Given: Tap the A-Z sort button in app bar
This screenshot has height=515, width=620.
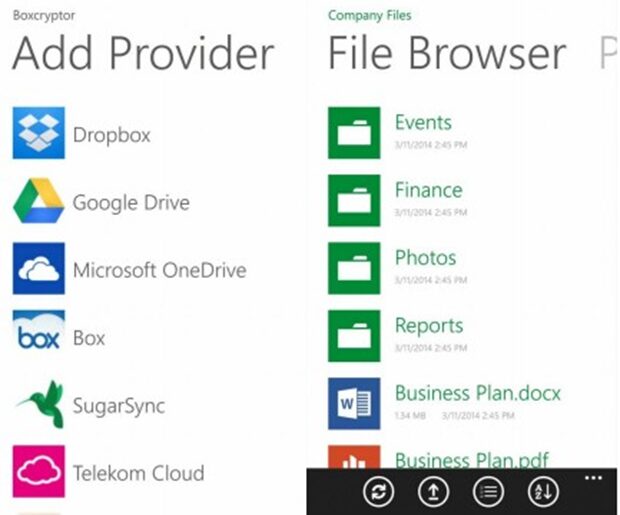Looking at the screenshot, I should click(543, 492).
